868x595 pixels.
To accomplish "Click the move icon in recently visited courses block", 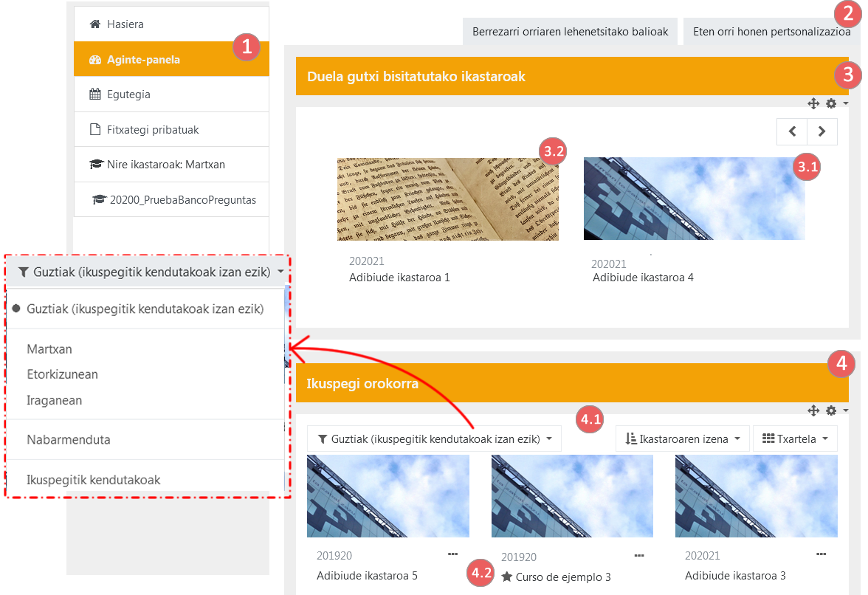I will coord(813,104).
